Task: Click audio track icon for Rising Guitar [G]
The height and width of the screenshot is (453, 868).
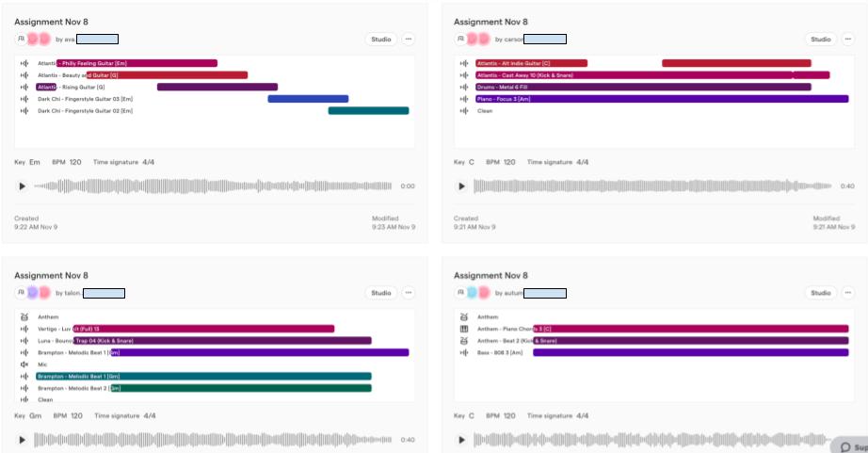Action: [x=24, y=87]
